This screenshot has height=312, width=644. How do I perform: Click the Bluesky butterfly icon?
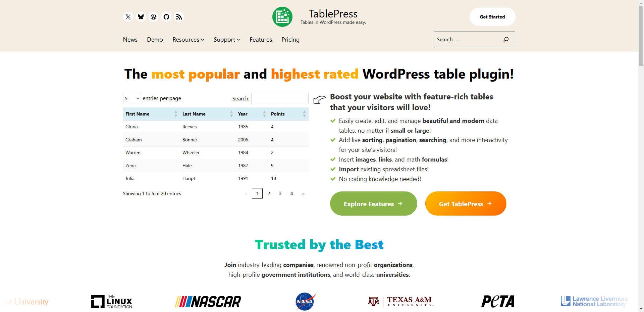pyautogui.click(x=141, y=17)
